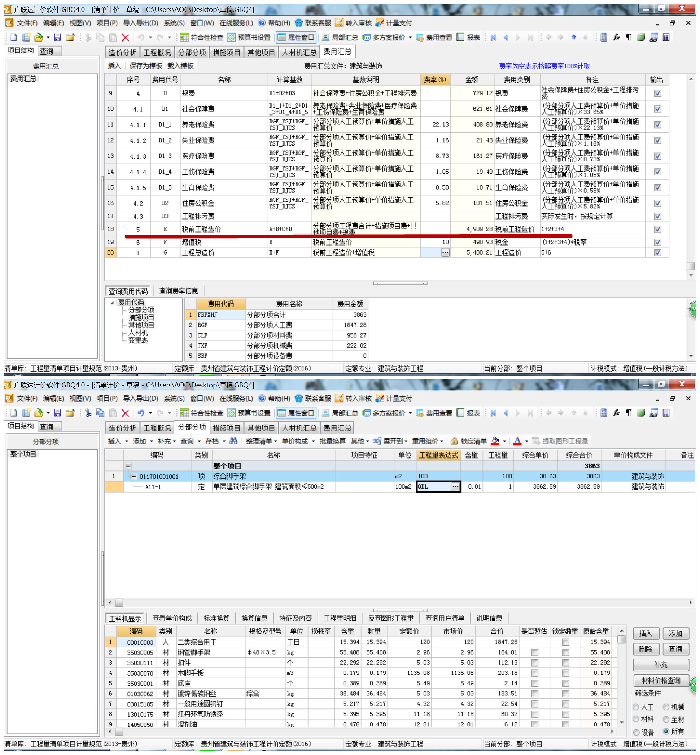The height and width of the screenshot is (755, 700).
Task: Click Save disk icon in 费用汇总 window toolbar
Action: click(x=57, y=37)
